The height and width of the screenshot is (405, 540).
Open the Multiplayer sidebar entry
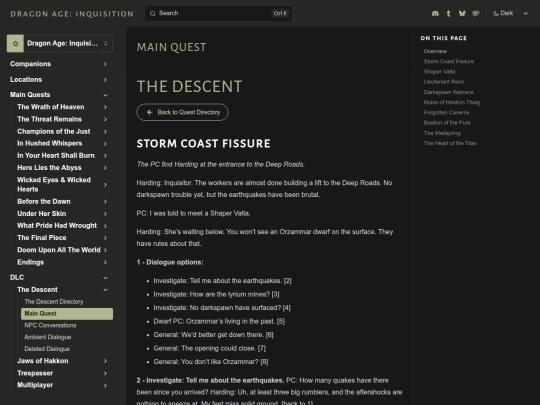click(35, 385)
